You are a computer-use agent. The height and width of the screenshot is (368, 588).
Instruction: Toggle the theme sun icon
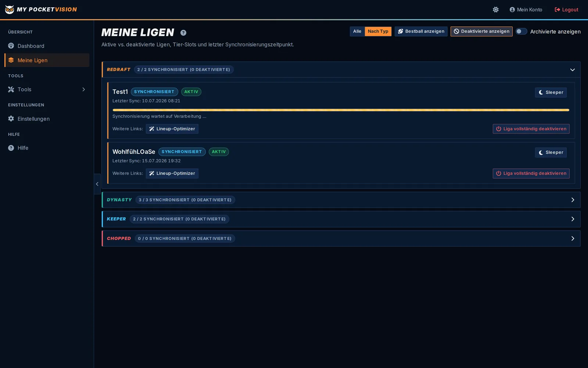pos(496,10)
